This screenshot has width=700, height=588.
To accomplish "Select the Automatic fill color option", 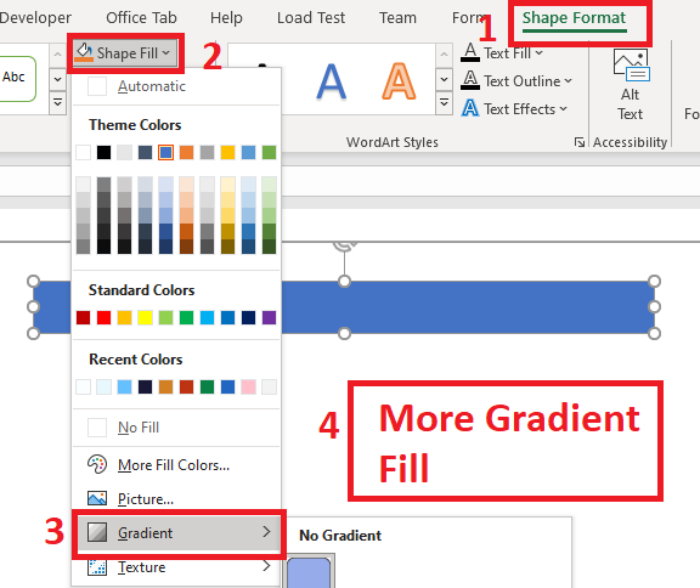I will point(151,86).
